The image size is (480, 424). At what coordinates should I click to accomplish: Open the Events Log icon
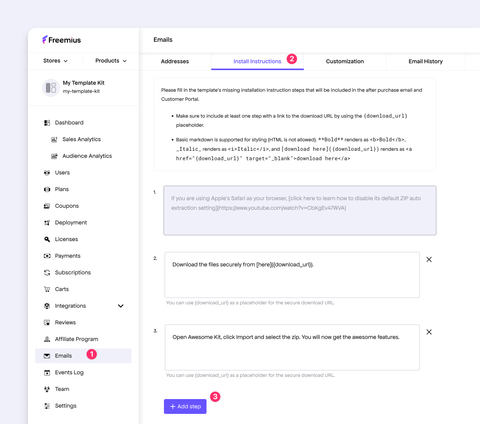(x=47, y=373)
